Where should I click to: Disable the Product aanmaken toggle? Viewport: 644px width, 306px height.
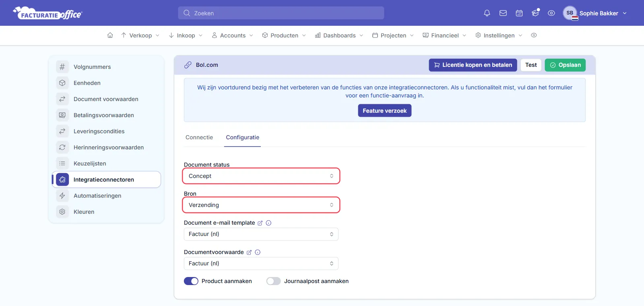pos(191,281)
